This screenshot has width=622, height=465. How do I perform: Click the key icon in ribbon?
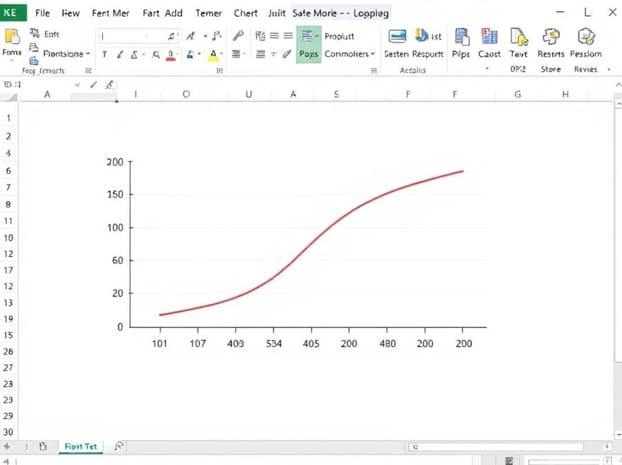click(x=238, y=36)
